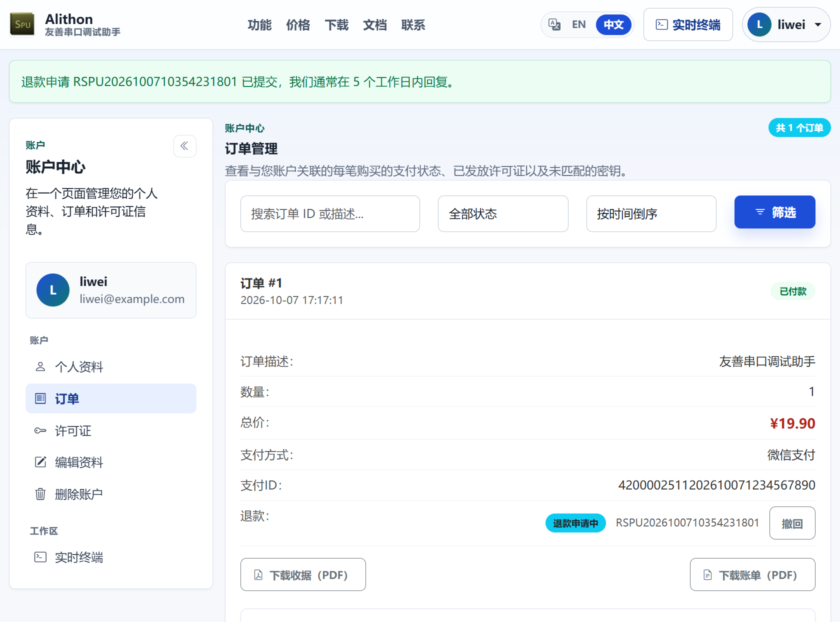Click the trash icon beside 删除账户
Image resolution: width=840 pixels, height=622 pixels.
pyautogui.click(x=40, y=494)
